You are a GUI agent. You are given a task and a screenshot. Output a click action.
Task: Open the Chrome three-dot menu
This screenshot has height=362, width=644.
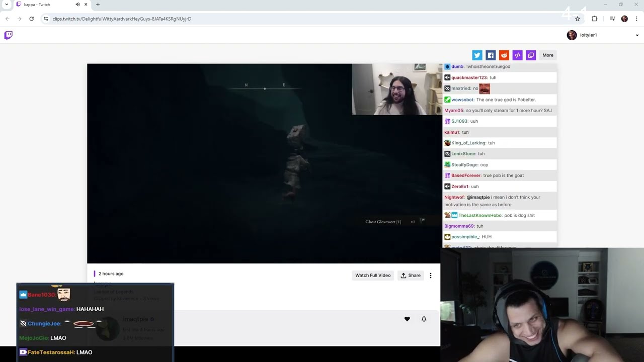(x=637, y=19)
